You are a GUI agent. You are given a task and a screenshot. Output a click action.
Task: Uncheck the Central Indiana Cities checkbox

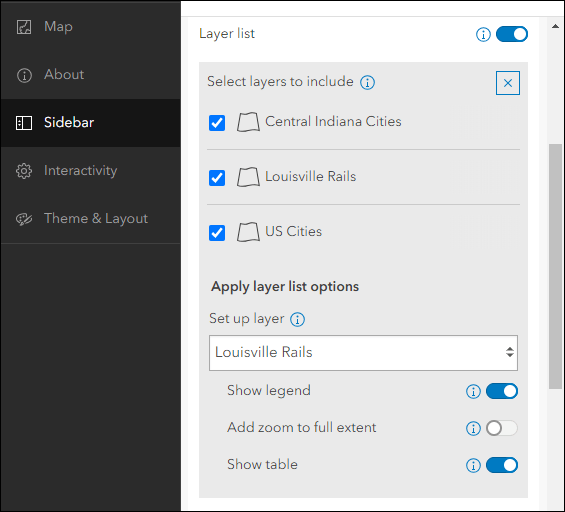click(x=217, y=123)
